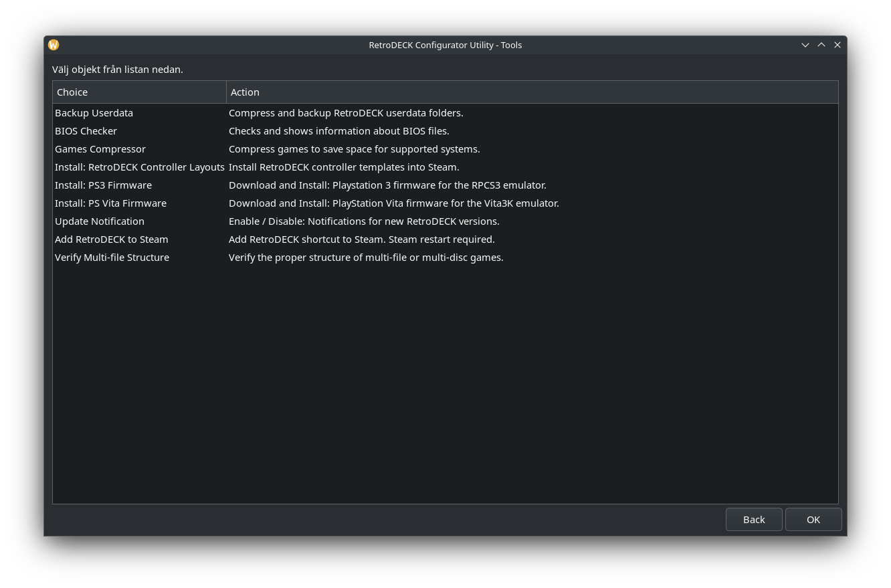The image size is (891, 588).
Task: Select the Update Notification option
Action: [99, 221]
